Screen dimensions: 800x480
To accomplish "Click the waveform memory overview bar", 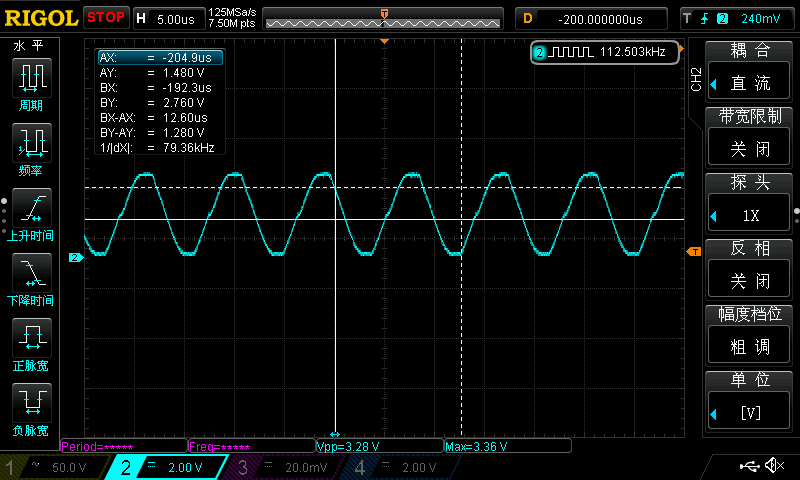I will click(383, 19).
